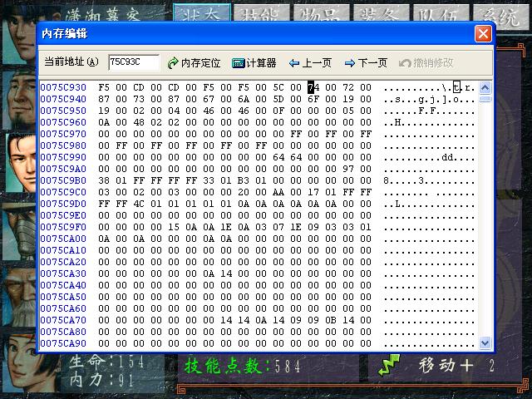Screen dimensions: 532x399
Task: Open the 队伍 tab in game window
Action: click(x=441, y=14)
